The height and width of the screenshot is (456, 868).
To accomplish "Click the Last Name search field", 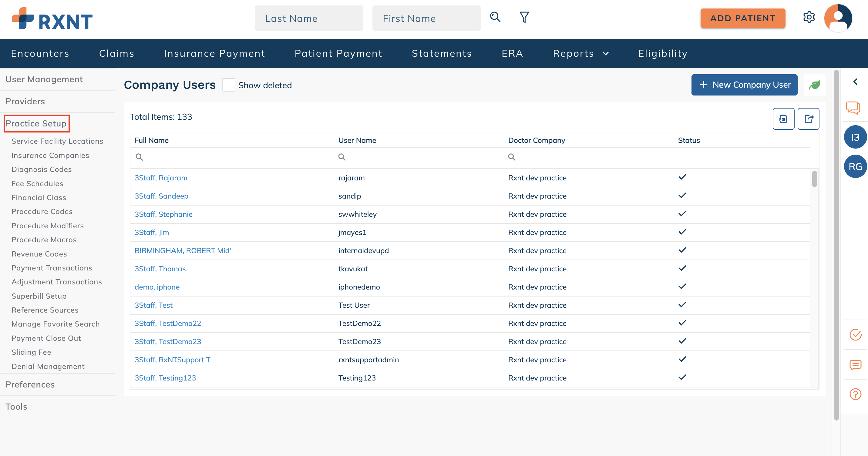I will pos(309,18).
